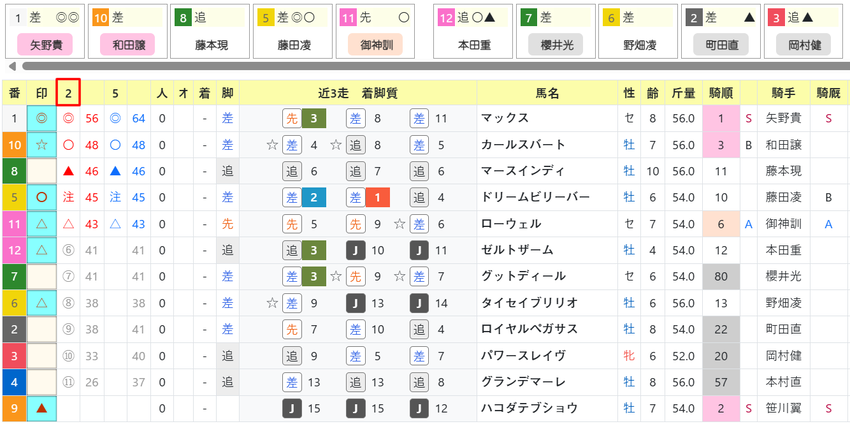Click 藤本現 in card 8
The image size is (850, 424).
[211, 46]
